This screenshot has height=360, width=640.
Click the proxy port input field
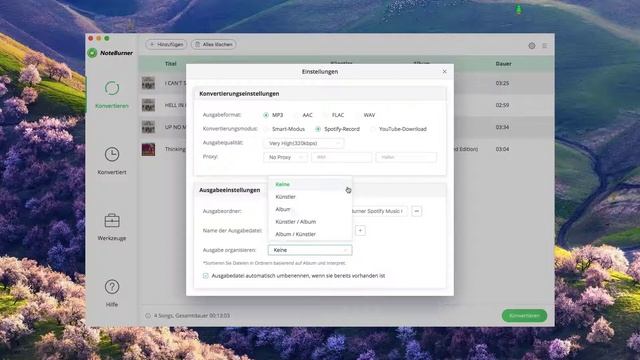point(406,157)
